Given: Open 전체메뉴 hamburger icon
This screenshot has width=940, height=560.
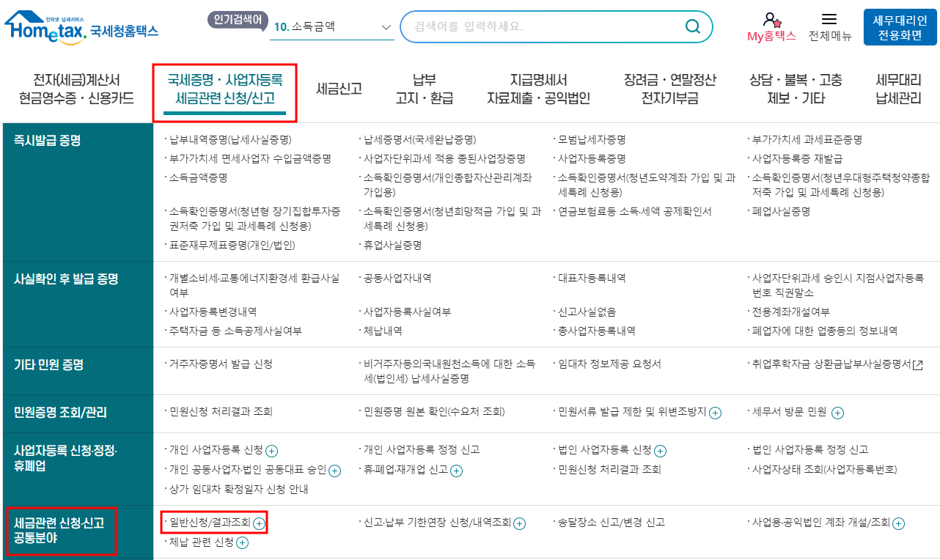Looking at the screenshot, I should pos(829,20).
